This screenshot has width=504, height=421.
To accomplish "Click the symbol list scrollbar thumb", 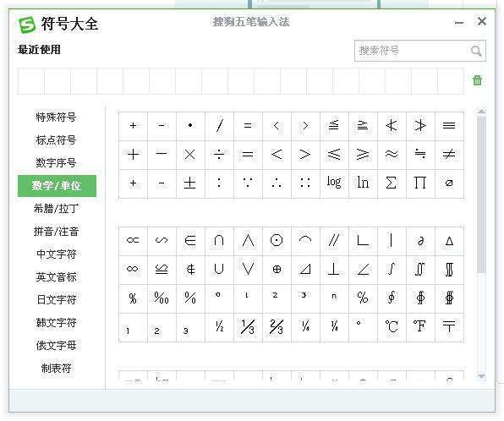I will [x=481, y=194].
